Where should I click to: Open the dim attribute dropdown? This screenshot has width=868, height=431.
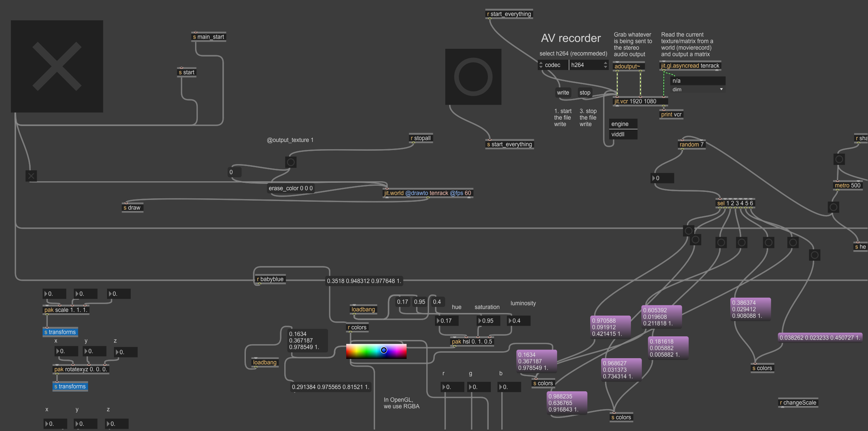coord(697,89)
